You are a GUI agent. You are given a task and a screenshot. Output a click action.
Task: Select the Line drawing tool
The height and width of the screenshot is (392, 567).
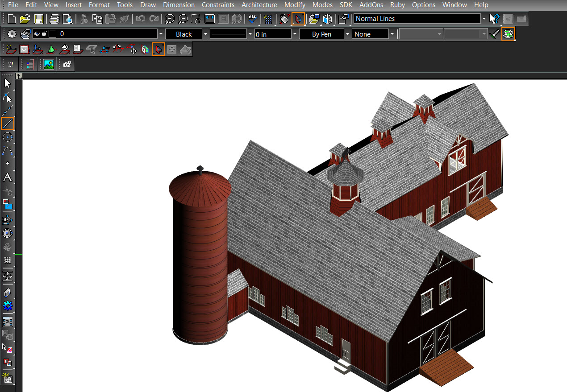[x=8, y=124]
